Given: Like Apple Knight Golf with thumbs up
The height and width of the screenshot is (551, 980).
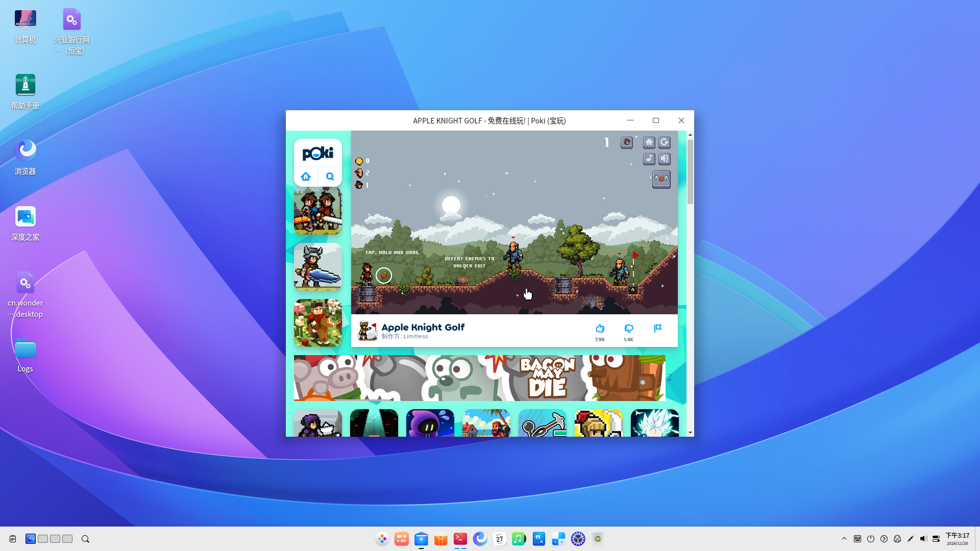Looking at the screenshot, I should [x=600, y=329].
